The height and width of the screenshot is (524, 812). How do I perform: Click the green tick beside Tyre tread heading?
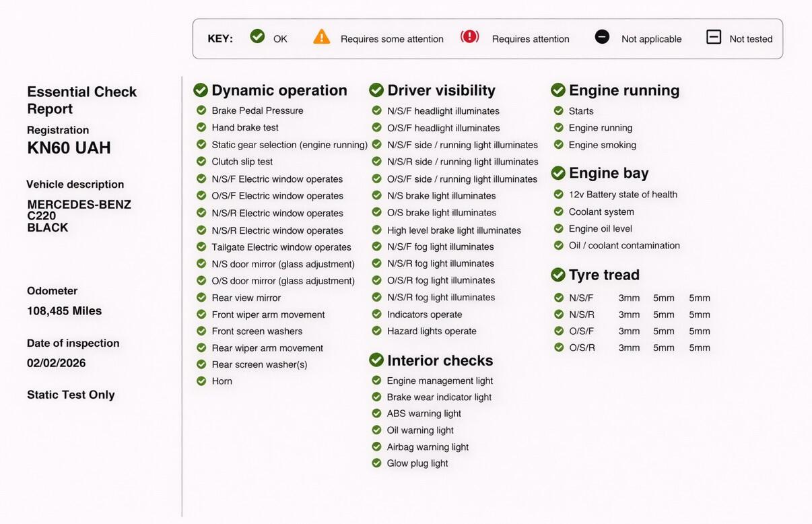558,275
